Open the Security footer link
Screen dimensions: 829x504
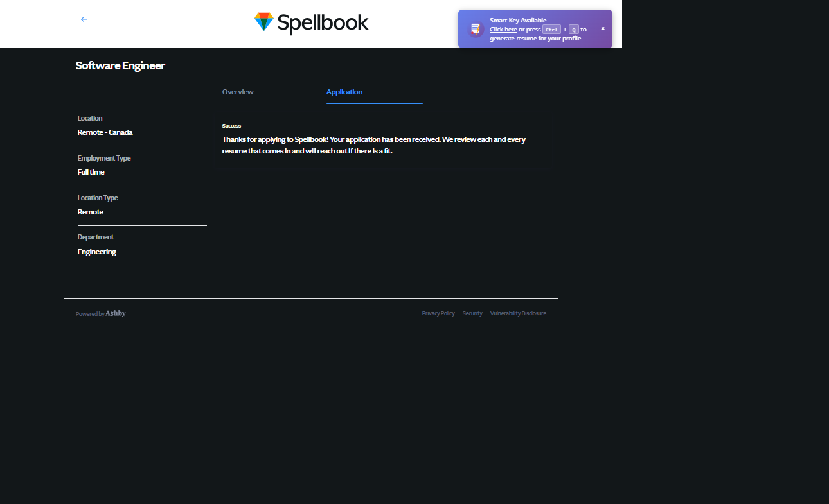pyautogui.click(x=472, y=313)
